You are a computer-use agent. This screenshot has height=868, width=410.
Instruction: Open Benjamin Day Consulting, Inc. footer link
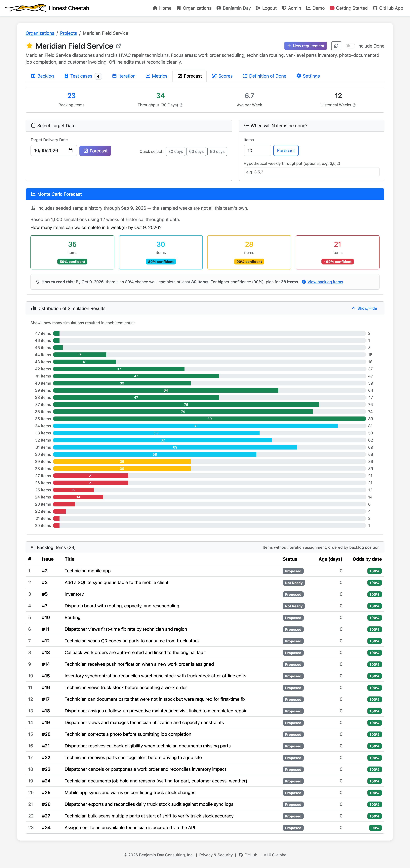[x=166, y=855]
